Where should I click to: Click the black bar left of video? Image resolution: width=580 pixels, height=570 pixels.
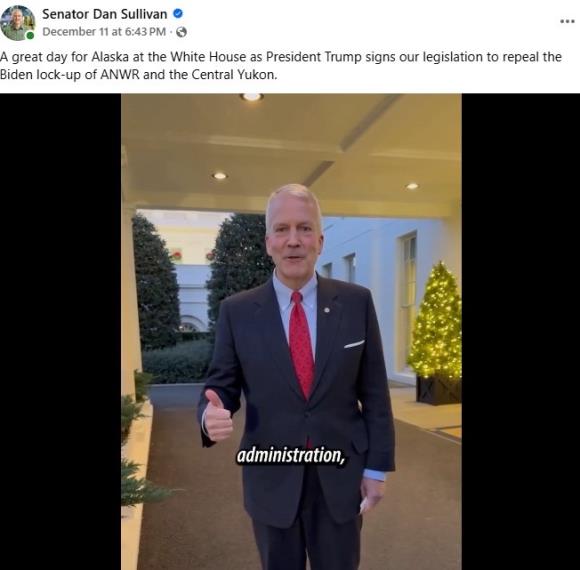coord(60,331)
